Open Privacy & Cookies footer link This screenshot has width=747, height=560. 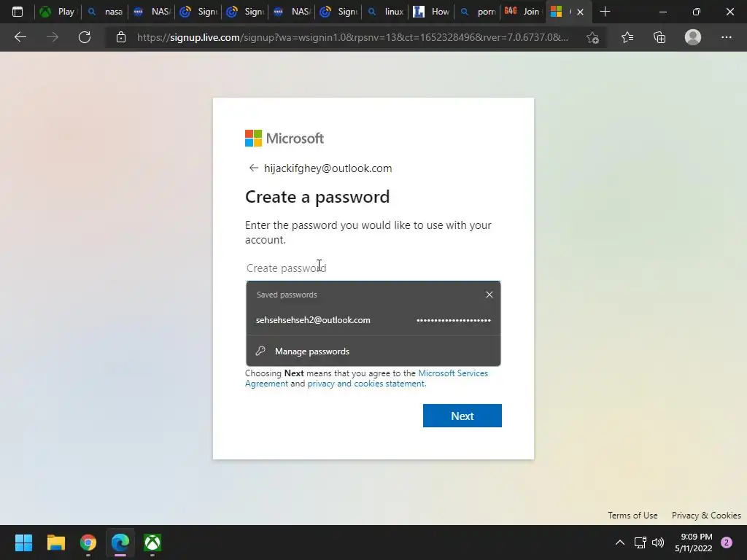706,516
